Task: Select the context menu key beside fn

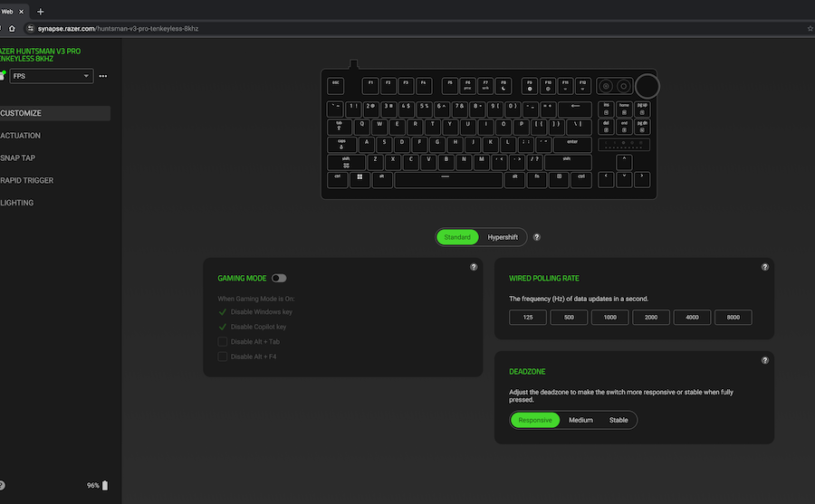Action: coord(560,180)
